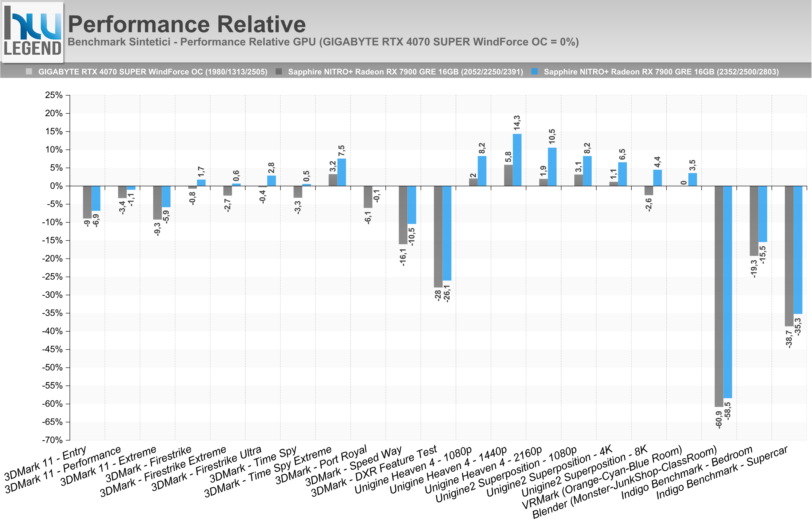Click the '-38,7' data value label
This screenshot has height=522, width=812.
click(x=789, y=339)
